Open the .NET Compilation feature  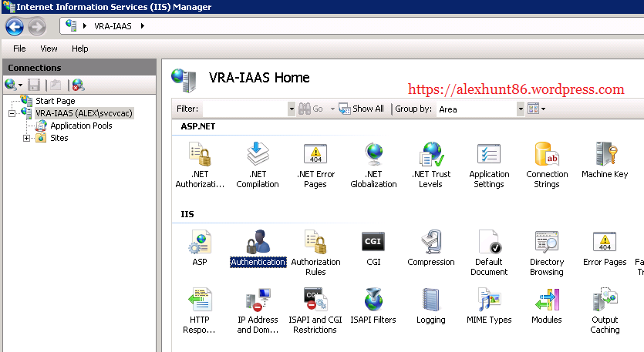(258, 165)
